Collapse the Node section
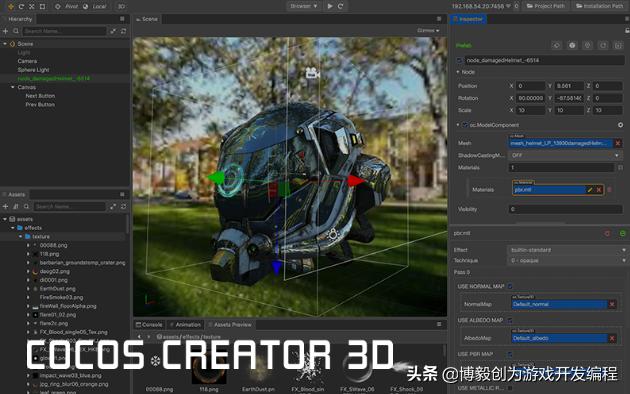Viewport: 630px width, 394px height. [x=458, y=72]
